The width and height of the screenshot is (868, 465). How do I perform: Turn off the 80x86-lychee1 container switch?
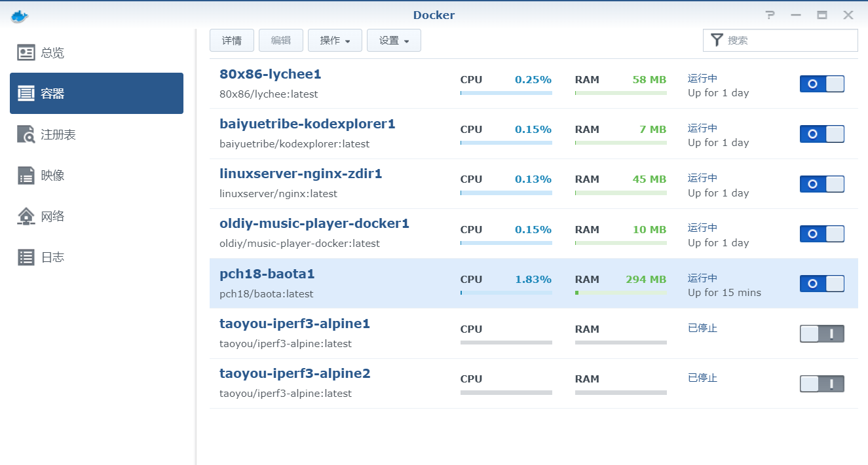[821, 84]
